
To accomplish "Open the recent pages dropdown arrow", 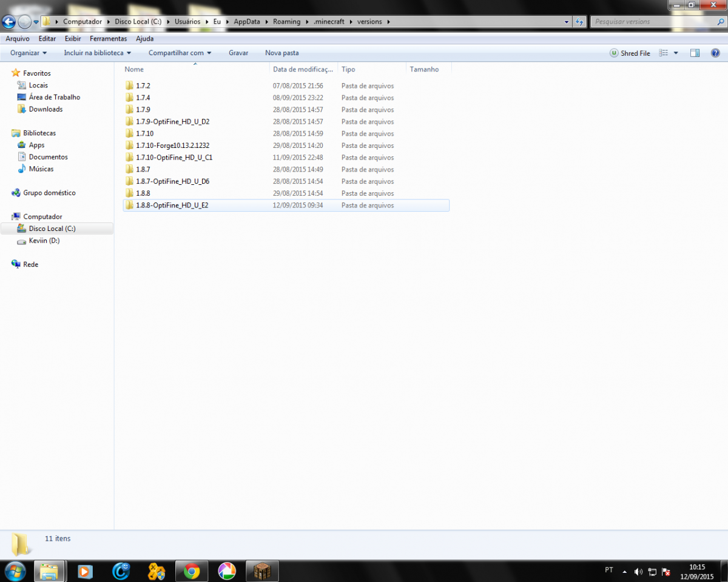I will 36,22.
